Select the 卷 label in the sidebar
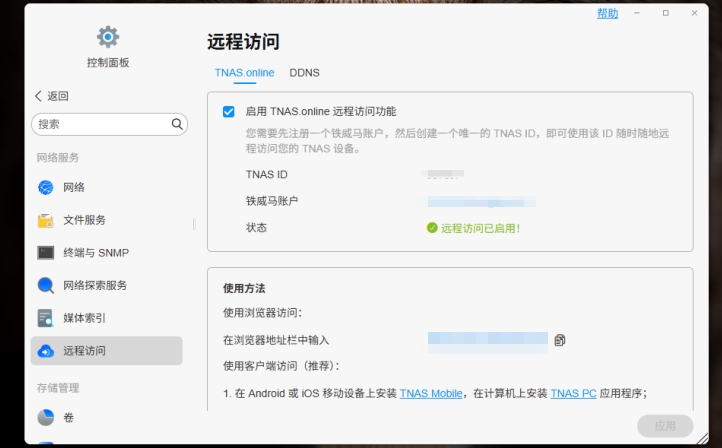The image size is (722, 448). 69,418
